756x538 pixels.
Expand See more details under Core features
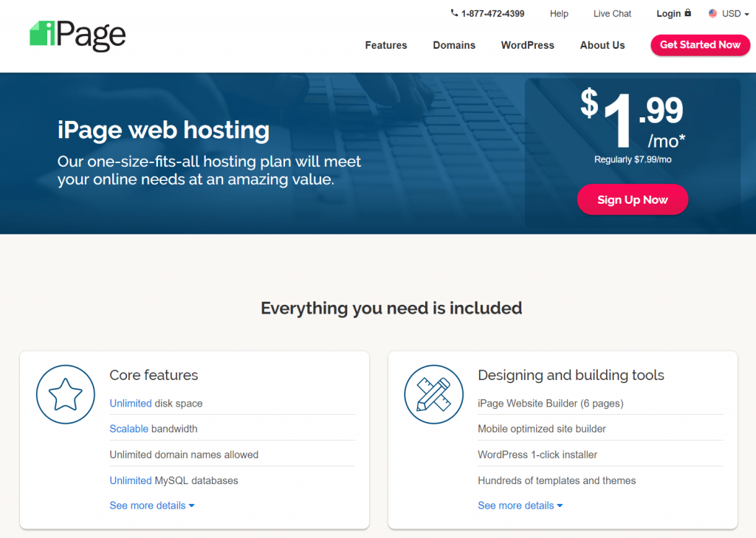click(x=152, y=506)
